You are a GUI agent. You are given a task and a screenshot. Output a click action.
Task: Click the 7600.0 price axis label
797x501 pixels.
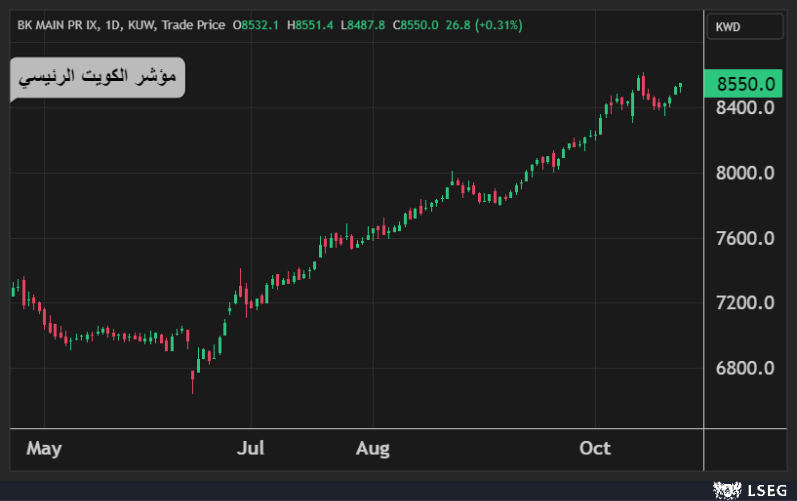746,238
